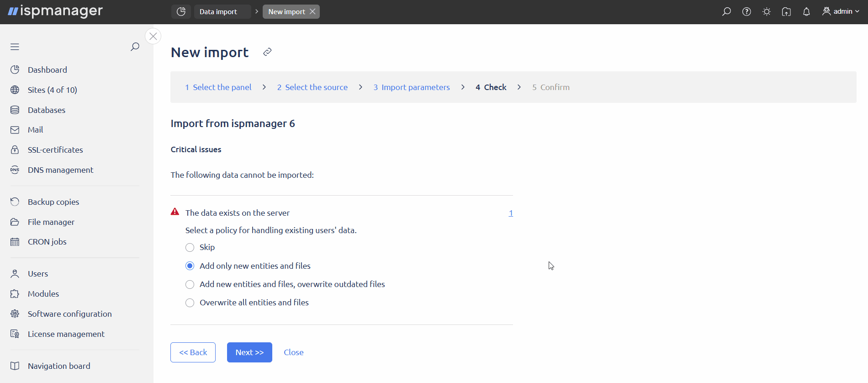The image size is (868, 383).
Task: Click step 5 Confirm
Action: coord(551,87)
